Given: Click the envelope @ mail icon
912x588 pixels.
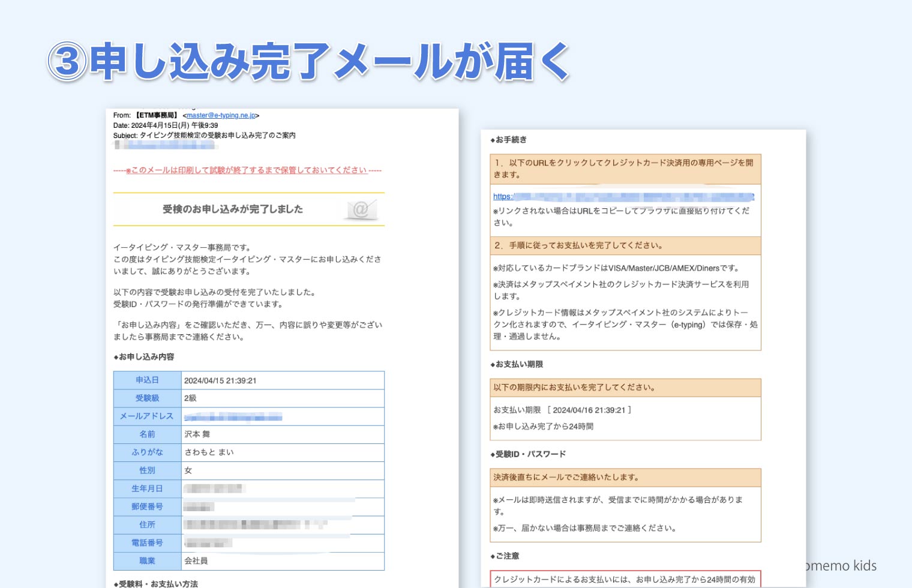Looking at the screenshot, I should click(361, 209).
